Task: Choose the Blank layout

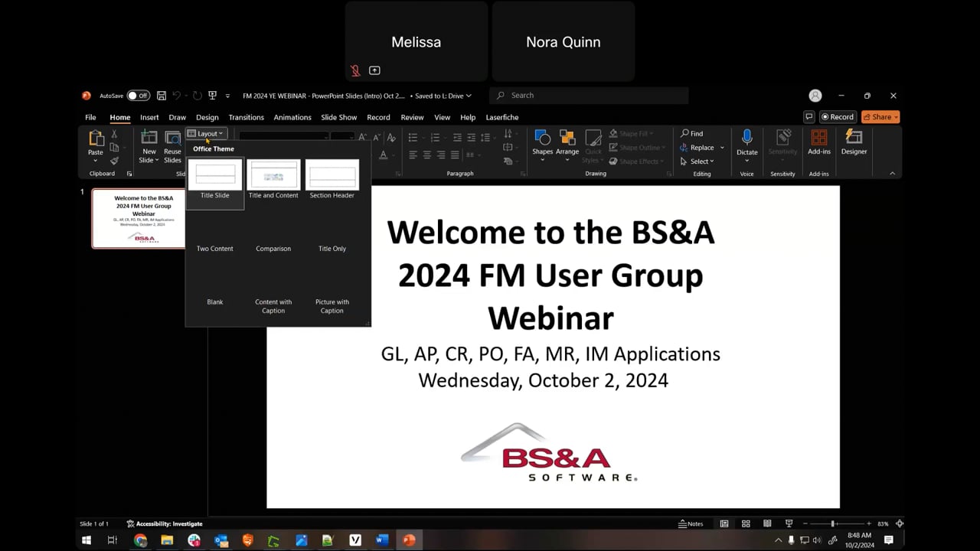Action: pyautogui.click(x=215, y=302)
